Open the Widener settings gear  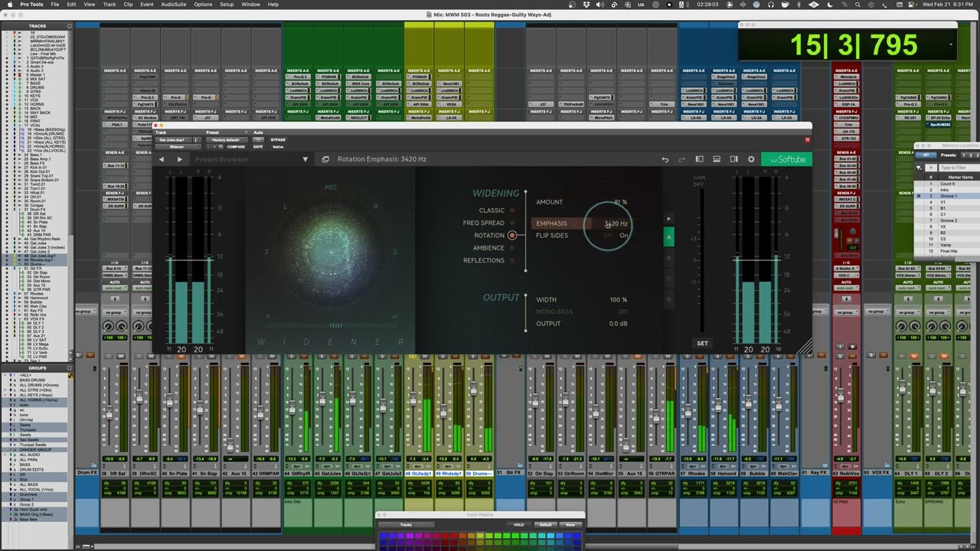click(751, 159)
